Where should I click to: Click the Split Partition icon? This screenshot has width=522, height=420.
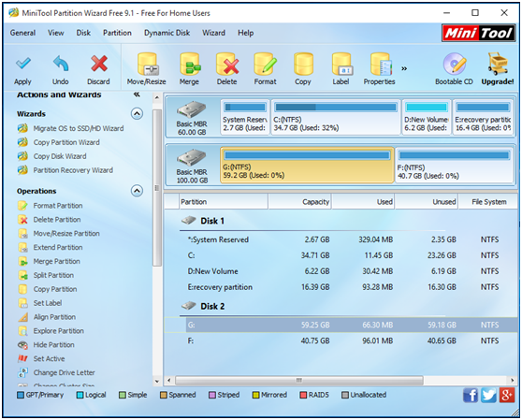coord(22,275)
